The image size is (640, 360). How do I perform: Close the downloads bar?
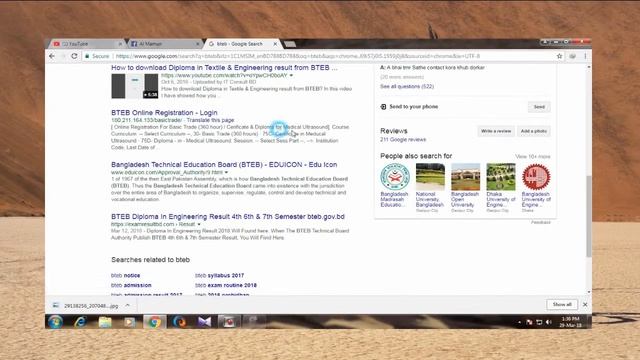(x=585, y=304)
